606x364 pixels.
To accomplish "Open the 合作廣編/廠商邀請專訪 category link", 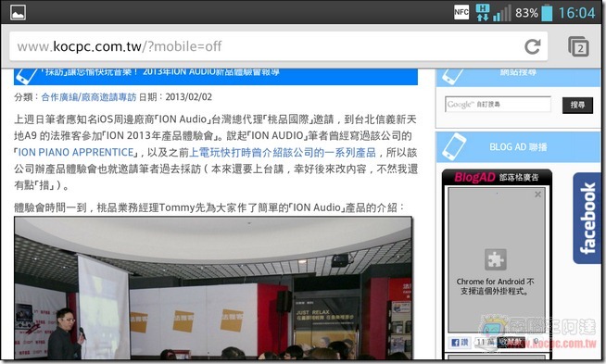I will point(89,97).
